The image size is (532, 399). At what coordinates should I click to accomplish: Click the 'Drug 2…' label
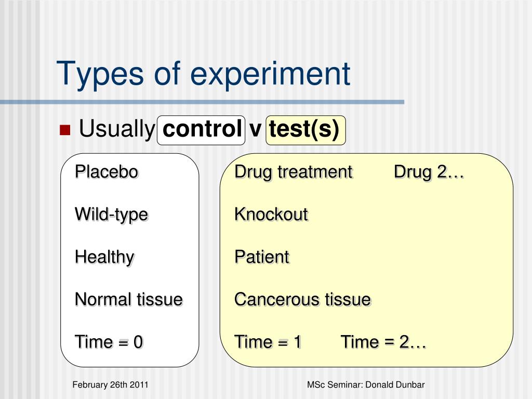pyautogui.click(x=429, y=172)
